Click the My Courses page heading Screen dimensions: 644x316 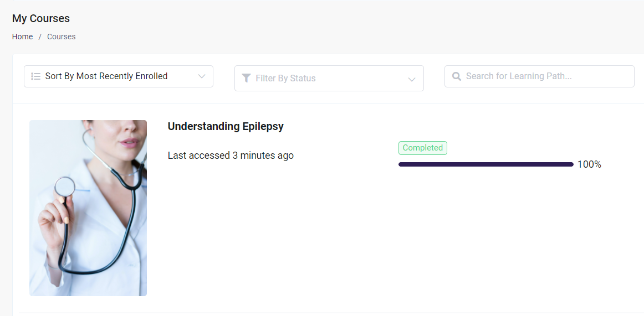(x=41, y=18)
